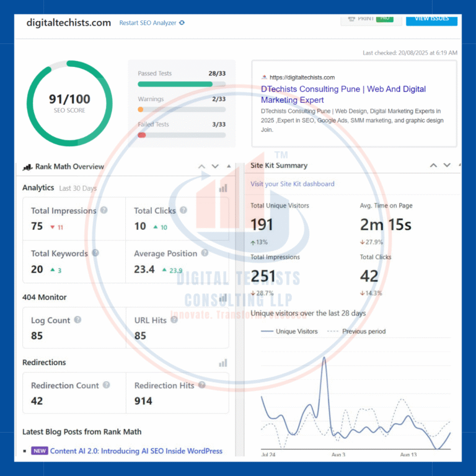The image size is (476, 476).
Task: Click the Avg. Time on Page 2m 15s
Action: click(x=386, y=225)
